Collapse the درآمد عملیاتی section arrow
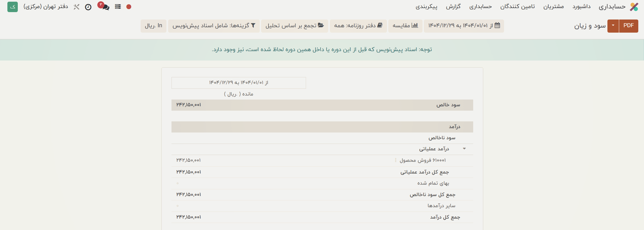This screenshot has height=230, width=644. [x=464, y=149]
